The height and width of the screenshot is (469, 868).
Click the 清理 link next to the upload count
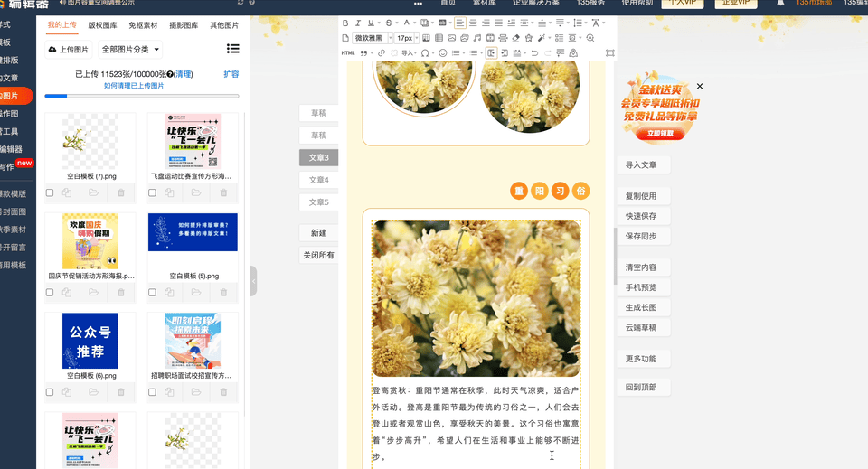tap(184, 74)
